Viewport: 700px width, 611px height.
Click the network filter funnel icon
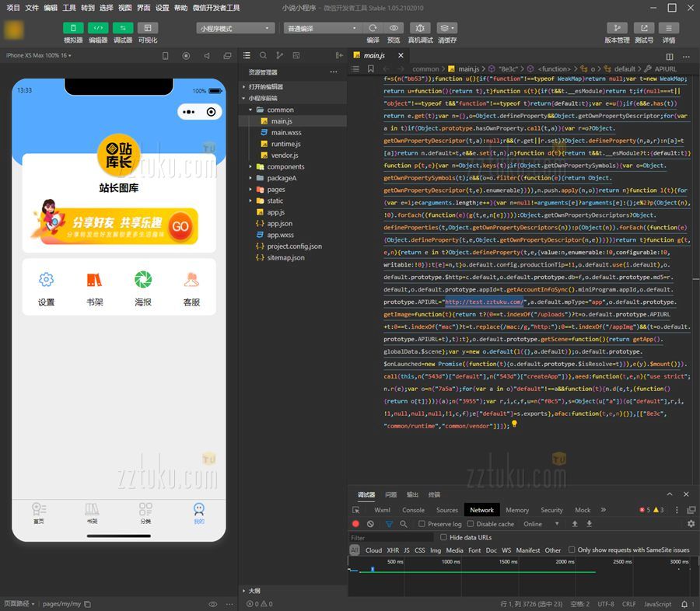387,524
